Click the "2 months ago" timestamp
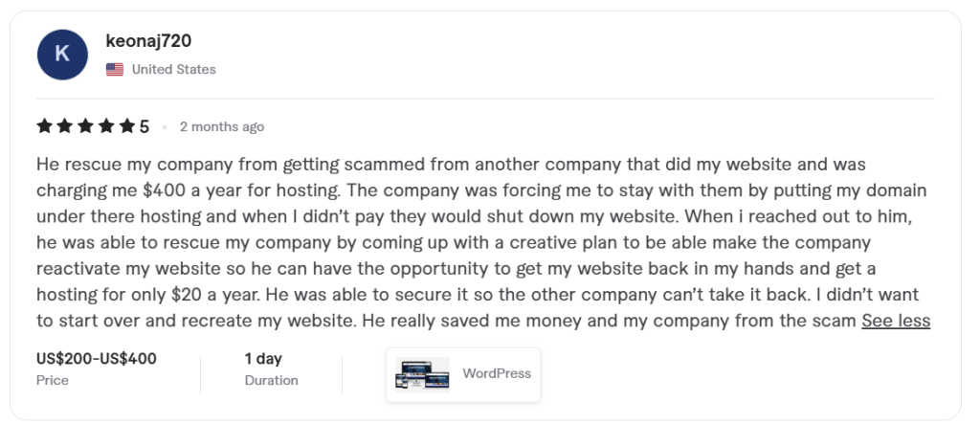This screenshot has height=424, width=980. [x=221, y=126]
